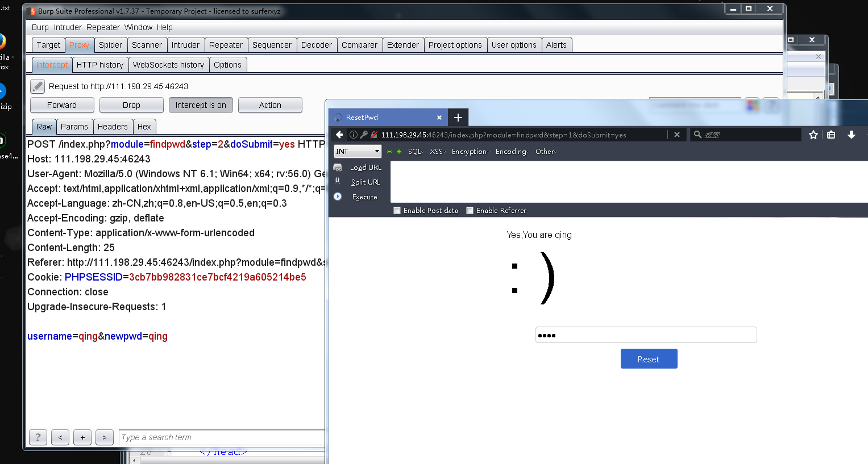868x464 pixels.
Task: Open the Repeater tab
Action: [x=226, y=45]
